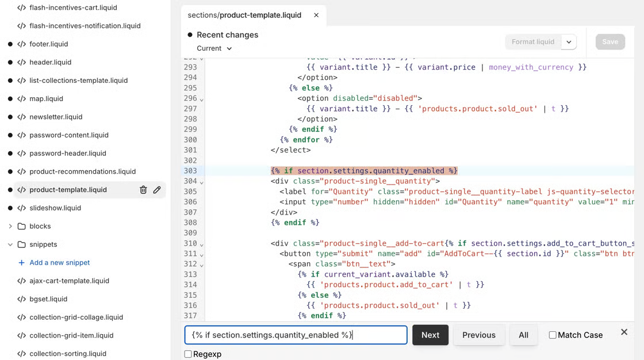Click inside the search text field

(x=296, y=335)
